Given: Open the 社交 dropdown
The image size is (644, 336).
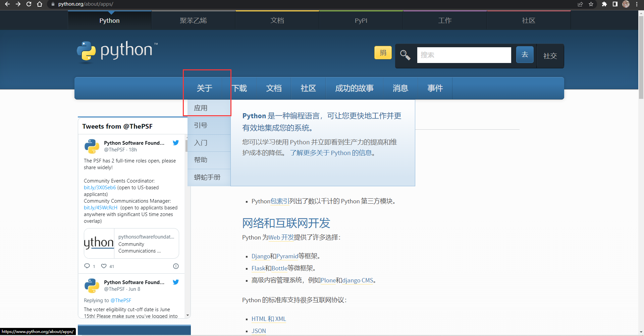Looking at the screenshot, I should click(550, 56).
